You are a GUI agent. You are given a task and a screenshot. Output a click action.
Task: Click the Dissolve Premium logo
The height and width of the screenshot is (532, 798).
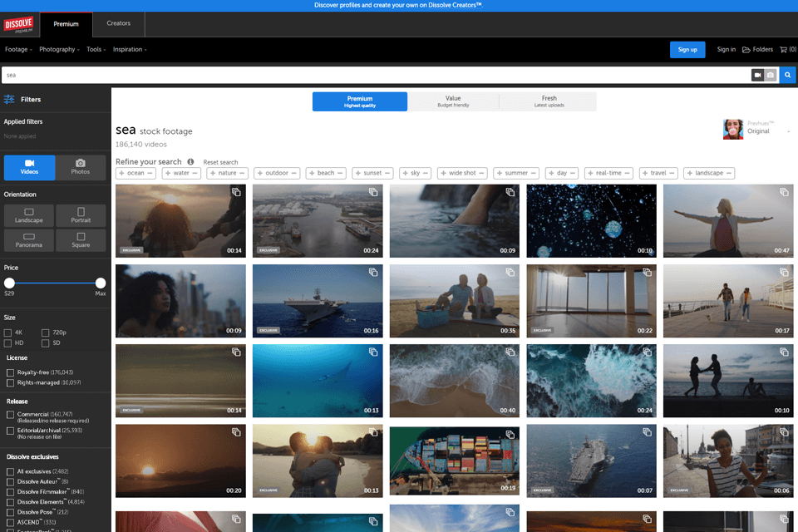[19, 25]
